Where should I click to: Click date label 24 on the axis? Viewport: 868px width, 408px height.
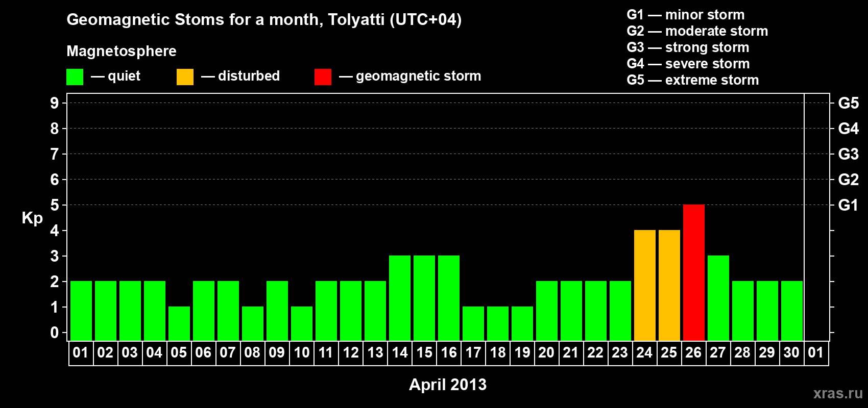tap(644, 352)
